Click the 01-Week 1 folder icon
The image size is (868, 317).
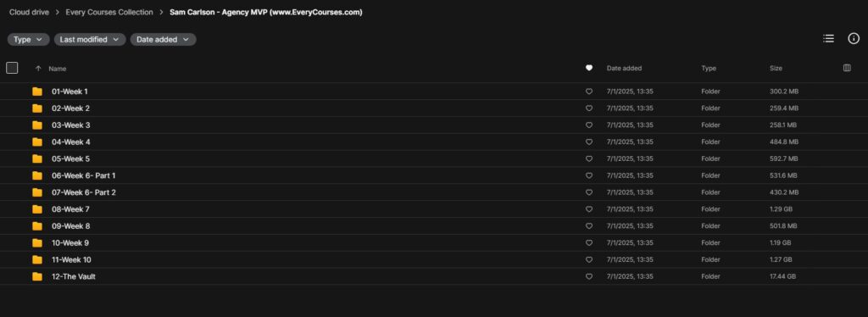pyautogui.click(x=37, y=92)
